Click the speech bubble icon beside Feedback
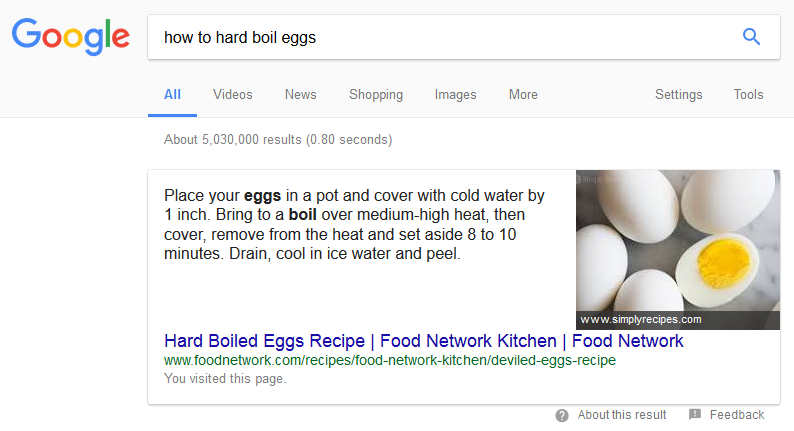 point(695,415)
